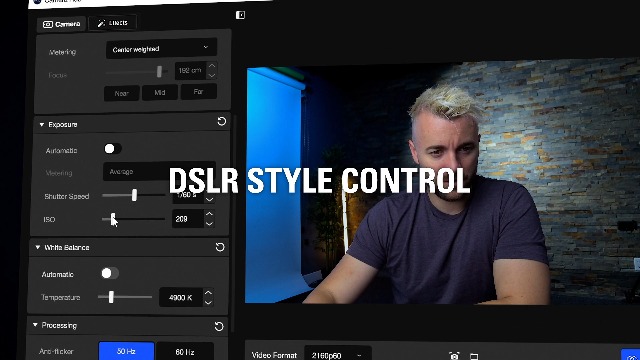Reset the Exposure settings

(x=222, y=121)
